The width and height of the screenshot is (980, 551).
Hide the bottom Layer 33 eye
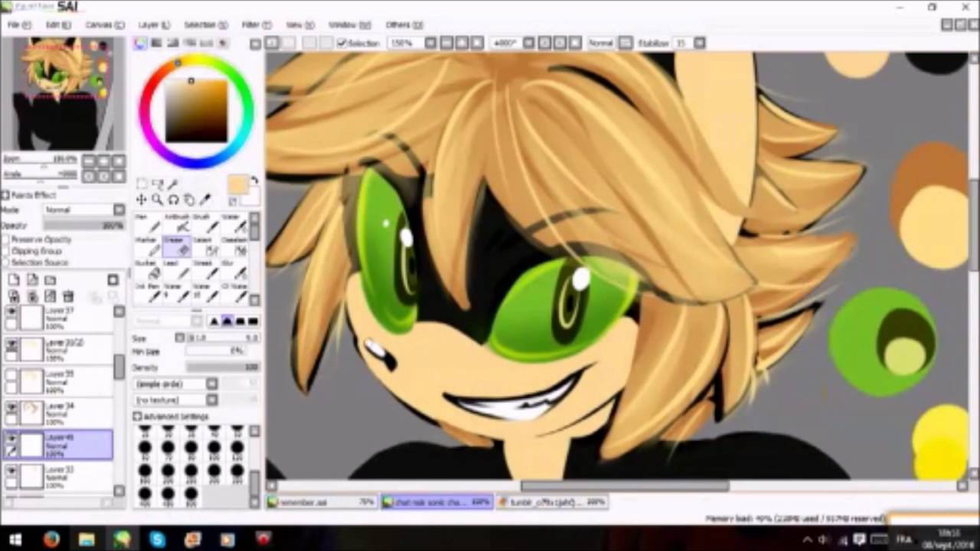pos(11,471)
